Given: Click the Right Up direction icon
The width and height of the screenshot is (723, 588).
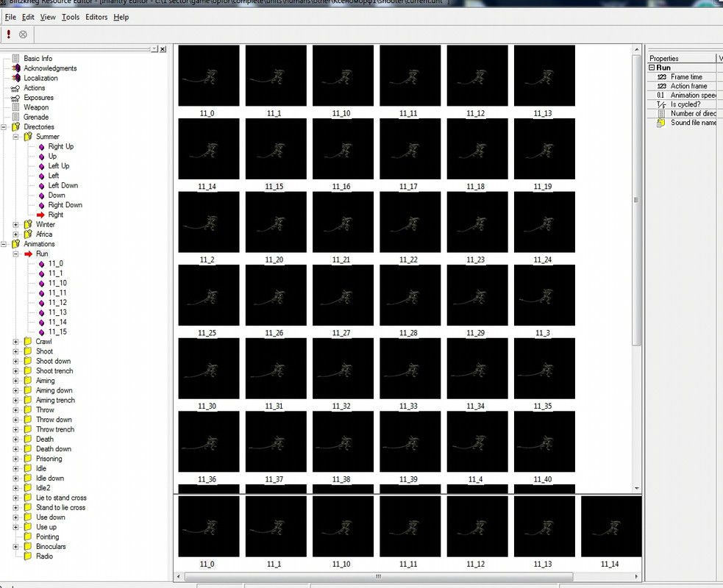Looking at the screenshot, I should [41, 146].
